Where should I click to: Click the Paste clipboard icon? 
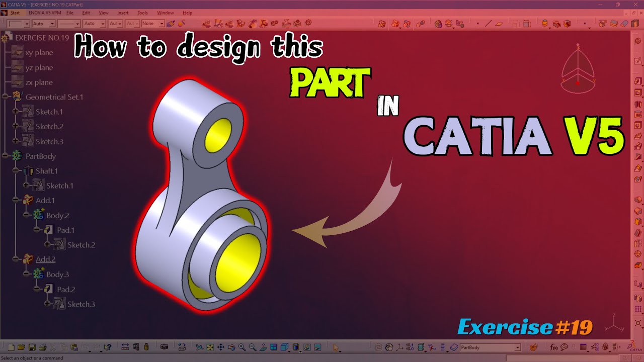[x=74, y=347]
